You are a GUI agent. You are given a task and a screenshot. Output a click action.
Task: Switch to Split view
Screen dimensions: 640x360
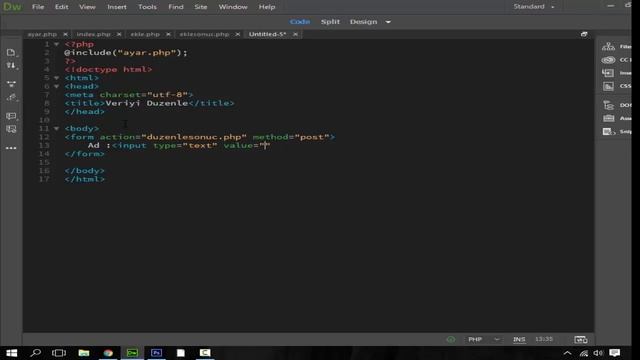[x=330, y=22]
